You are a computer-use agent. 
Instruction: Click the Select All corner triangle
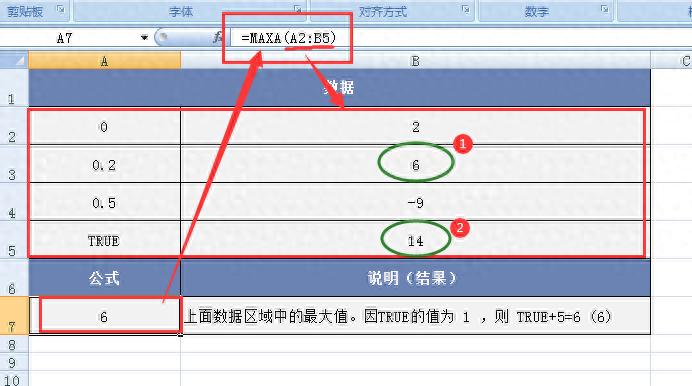click(15, 60)
